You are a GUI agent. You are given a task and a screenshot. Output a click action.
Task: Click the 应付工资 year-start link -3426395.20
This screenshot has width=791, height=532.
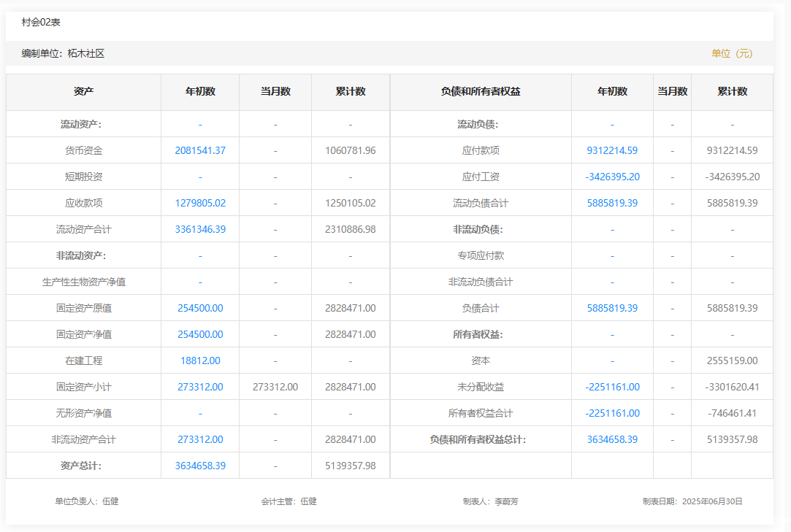pos(612,177)
